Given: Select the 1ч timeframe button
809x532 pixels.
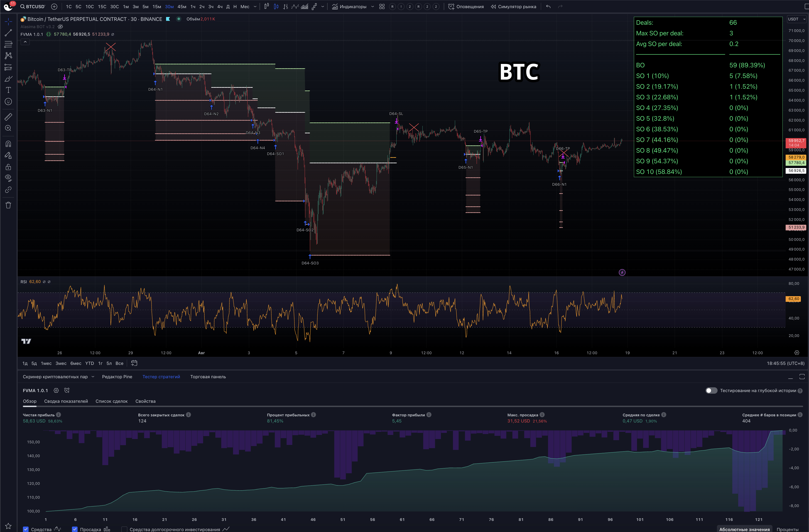Looking at the screenshot, I should pyautogui.click(x=193, y=6).
